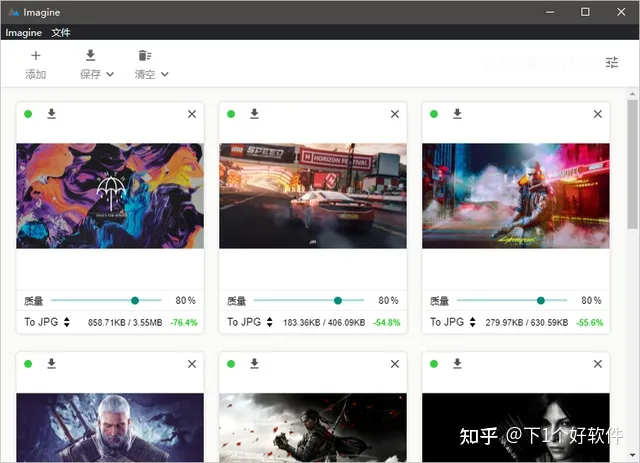This screenshot has height=463, width=640.
Task: Click the 清空 clear button
Action: pos(145,65)
